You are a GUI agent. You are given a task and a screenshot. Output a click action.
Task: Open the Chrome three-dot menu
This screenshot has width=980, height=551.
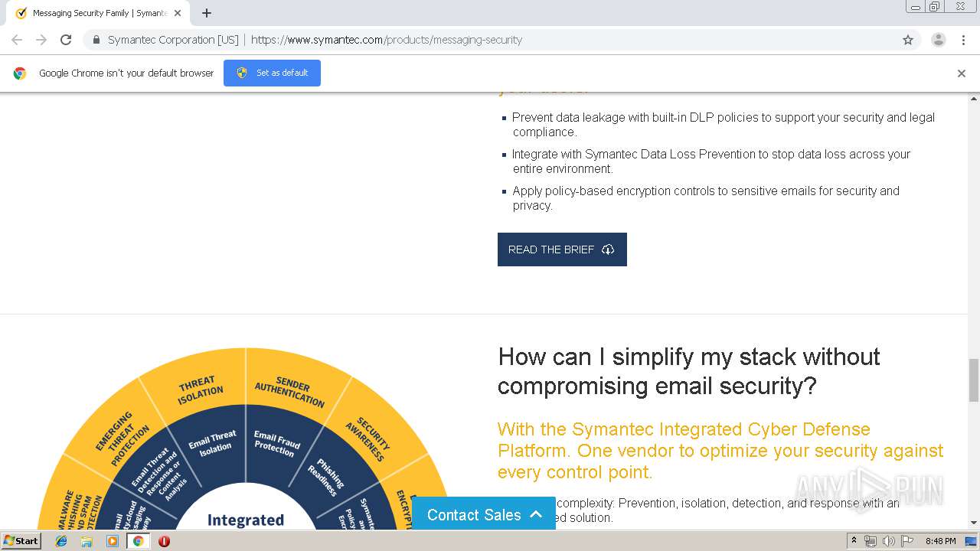tap(964, 40)
